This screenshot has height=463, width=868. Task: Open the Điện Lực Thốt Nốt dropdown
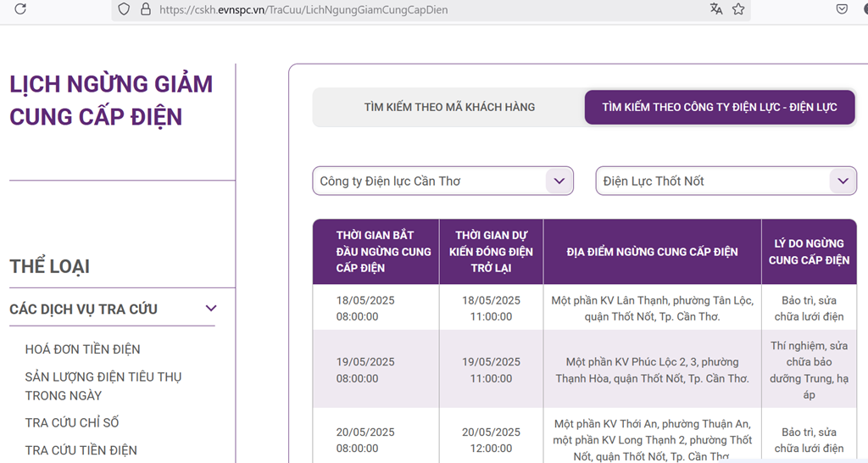(x=726, y=181)
